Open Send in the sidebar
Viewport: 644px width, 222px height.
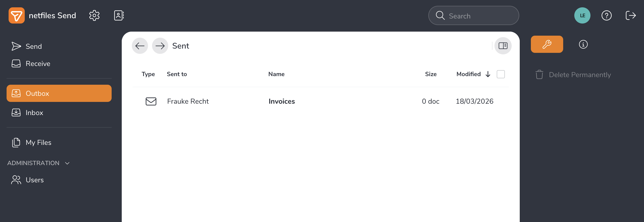[x=34, y=46]
